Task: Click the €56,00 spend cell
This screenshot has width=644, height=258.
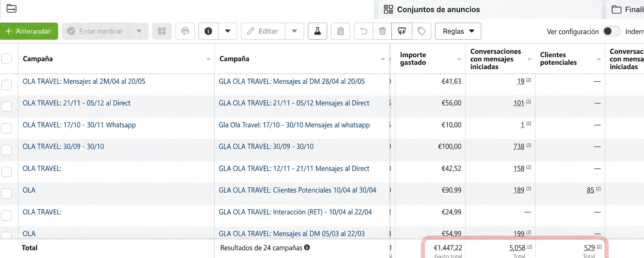Action: click(452, 103)
